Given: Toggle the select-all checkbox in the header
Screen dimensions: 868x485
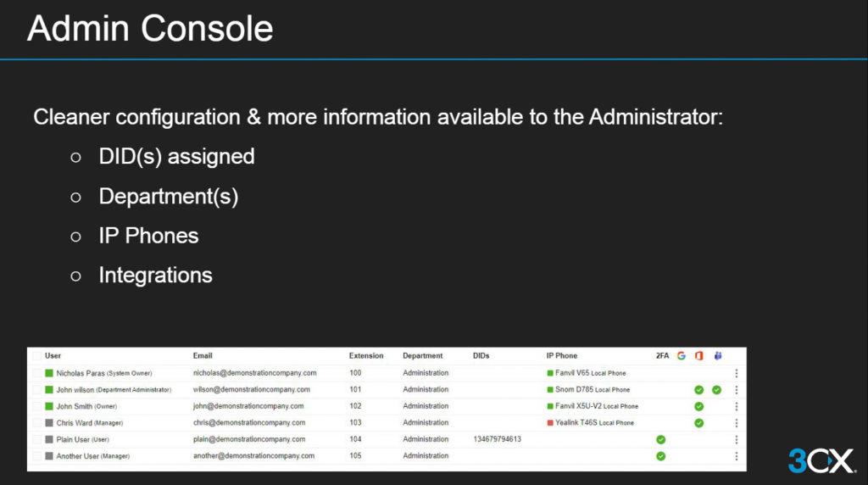Looking at the screenshot, I should coord(36,356).
